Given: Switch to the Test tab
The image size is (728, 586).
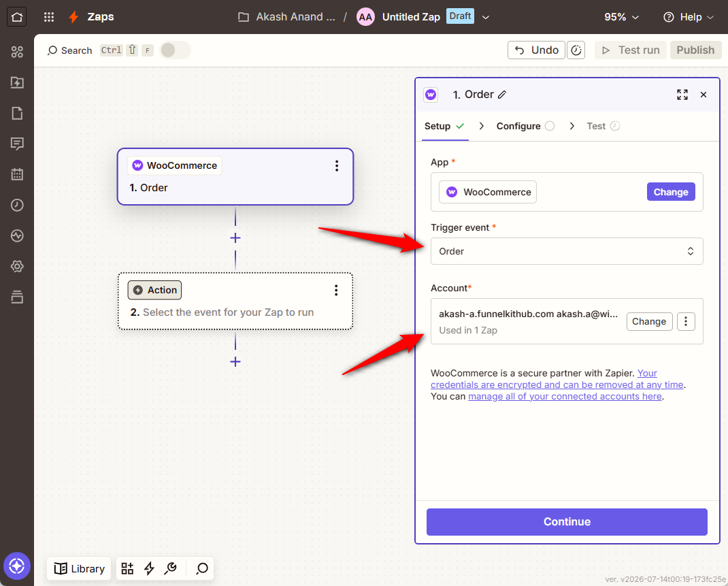Looking at the screenshot, I should pyautogui.click(x=603, y=127).
